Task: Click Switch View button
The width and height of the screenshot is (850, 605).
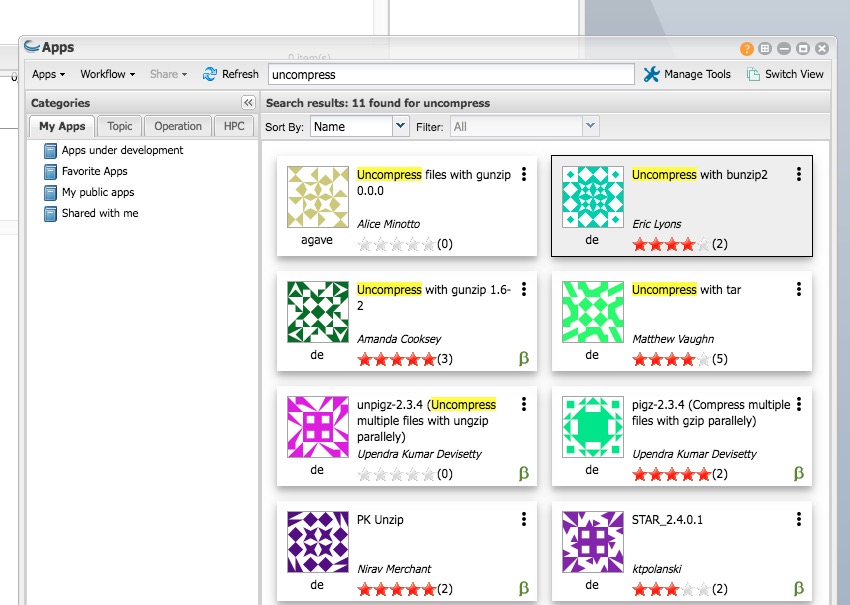Action: [x=785, y=74]
